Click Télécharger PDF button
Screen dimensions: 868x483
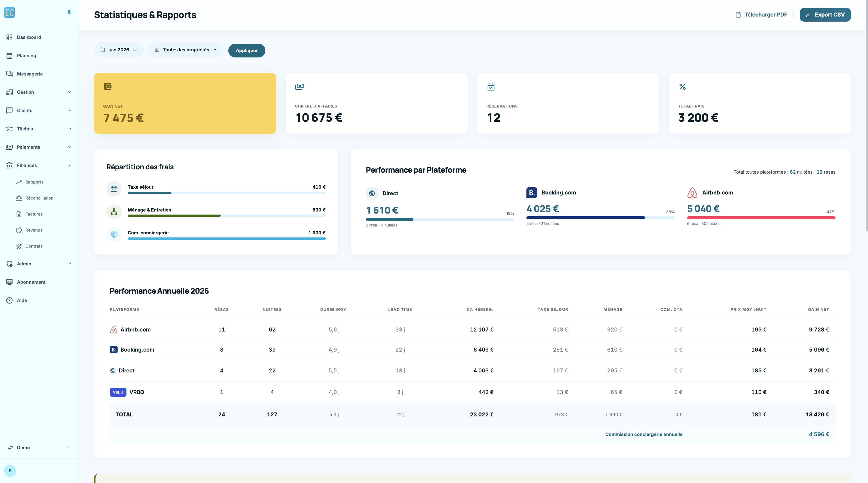(x=761, y=15)
